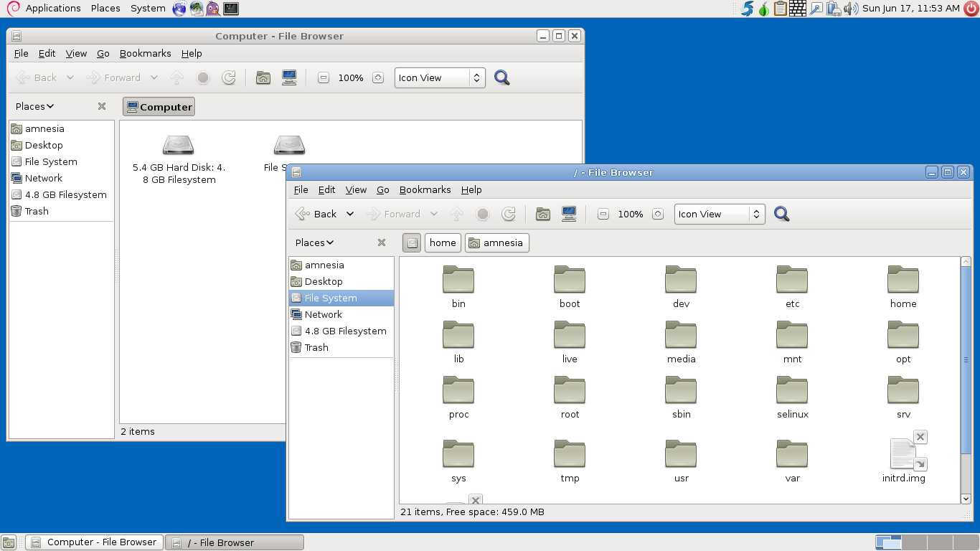Click the Computer icon in Computer window toolbar

(x=289, y=77)
